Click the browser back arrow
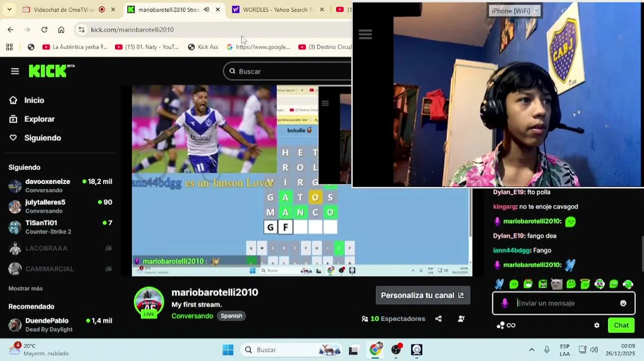The height and width of the screenshot is (361, 644). tap(11, 30)
